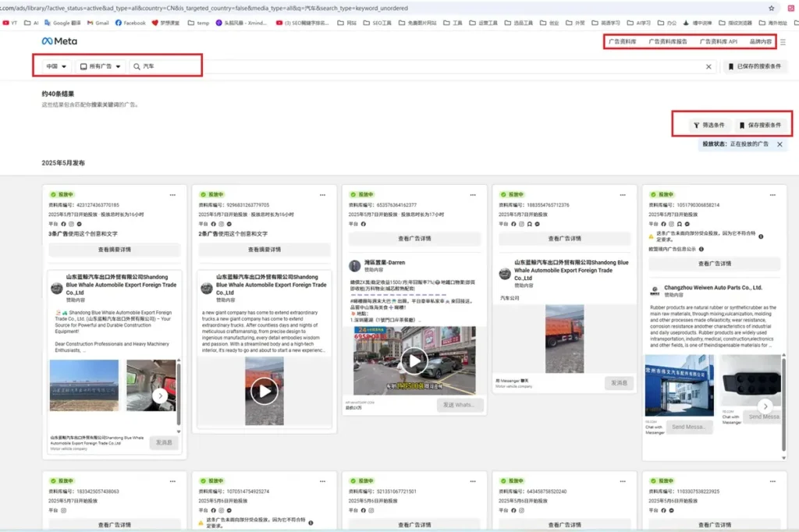
Task: Click next arrow on first ad's image carousel
Action: point(160,396)
